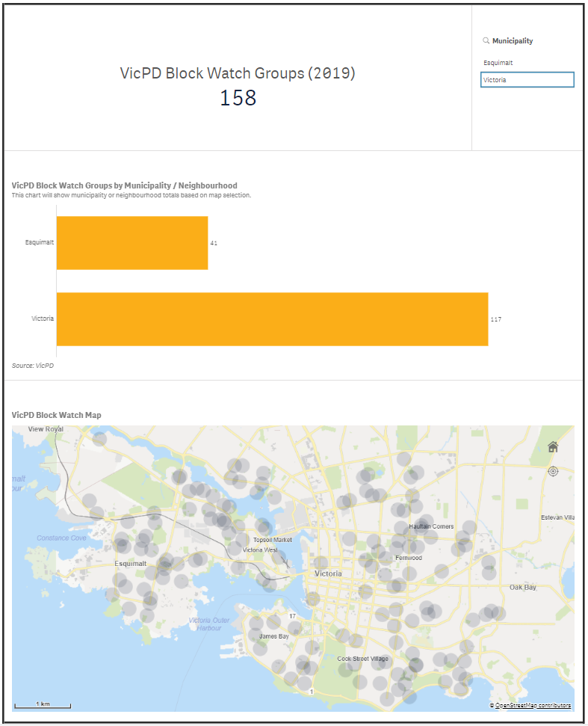Image resolution: width=588 pixels, height=726 pixels.
Task: Select Victoria in the Municipality filter list
Action: [x=527, y=79]
